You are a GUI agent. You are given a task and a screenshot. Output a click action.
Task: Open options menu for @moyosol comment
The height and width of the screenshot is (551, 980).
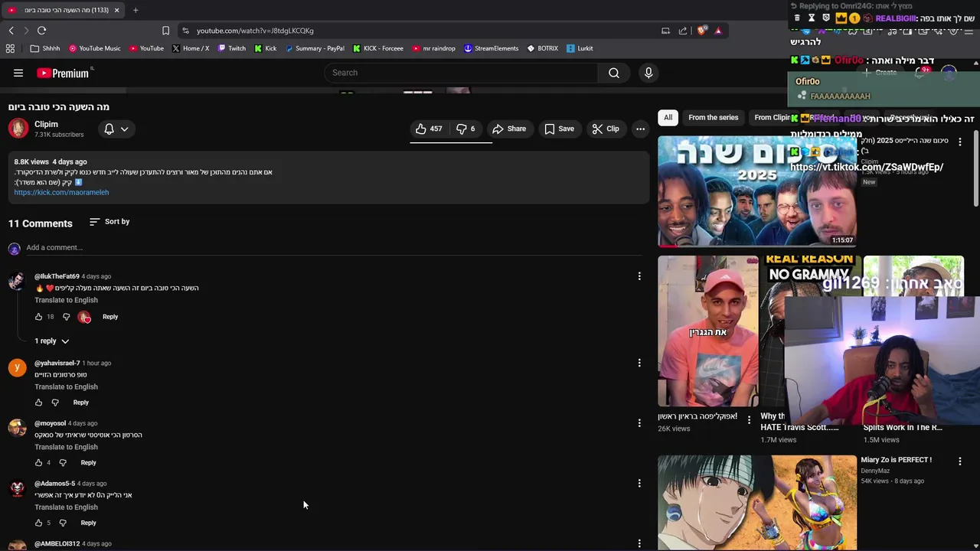(x=639, y=422)
